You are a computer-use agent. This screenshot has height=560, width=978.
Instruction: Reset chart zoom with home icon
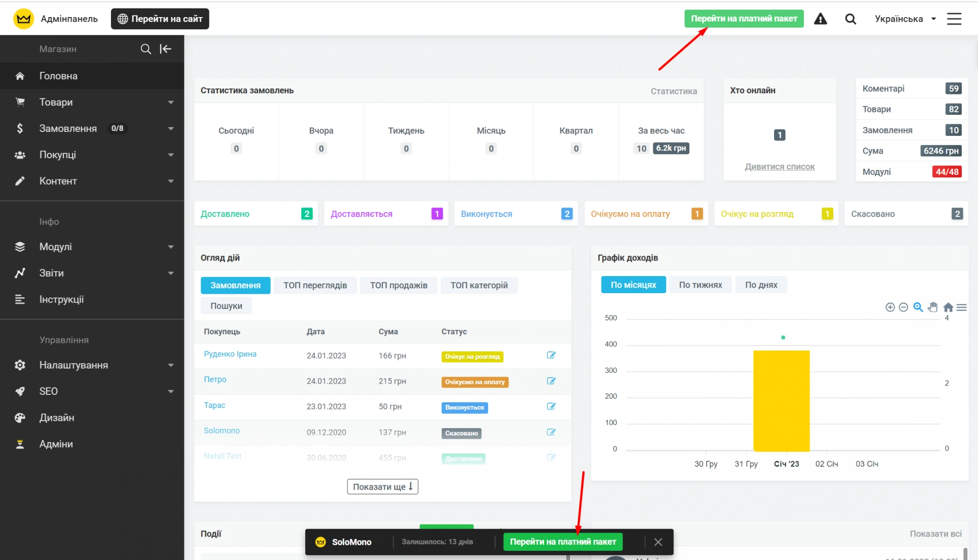coord(948,307)
